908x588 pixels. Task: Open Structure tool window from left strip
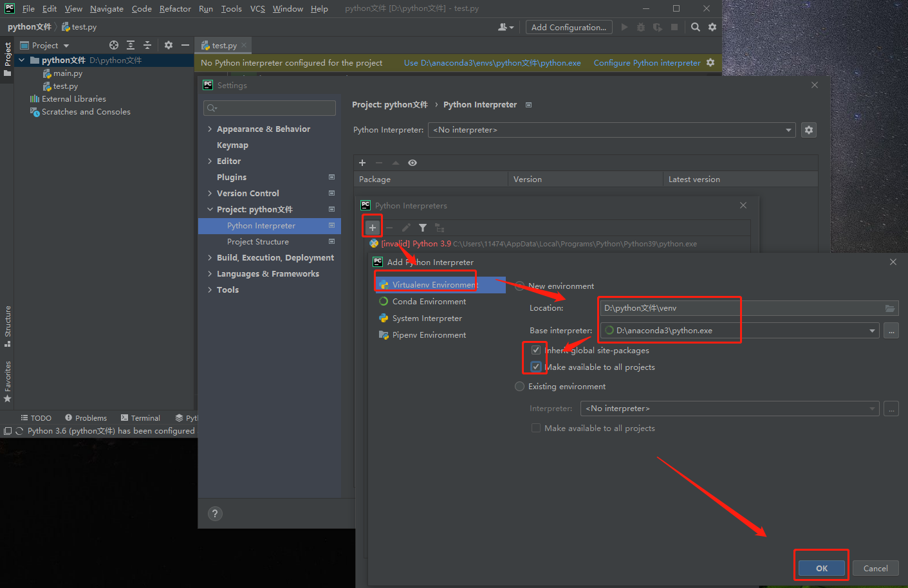(8, 326)
